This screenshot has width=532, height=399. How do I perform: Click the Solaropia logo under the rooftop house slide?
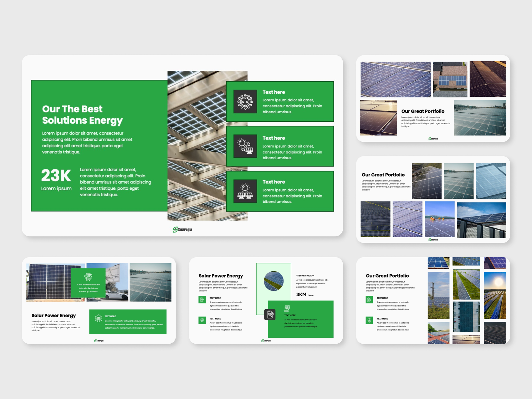pos(433,139)
